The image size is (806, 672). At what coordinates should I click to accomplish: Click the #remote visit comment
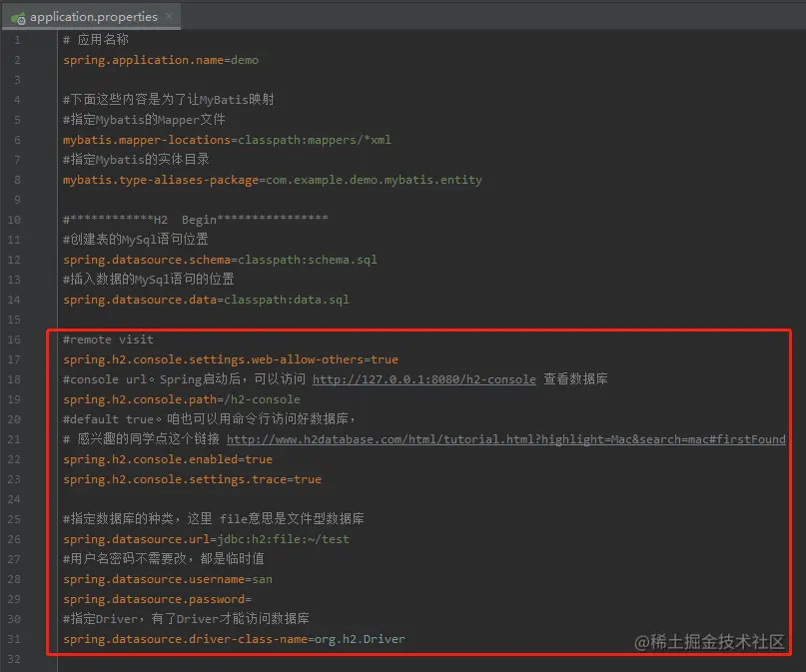coord(108,339)
